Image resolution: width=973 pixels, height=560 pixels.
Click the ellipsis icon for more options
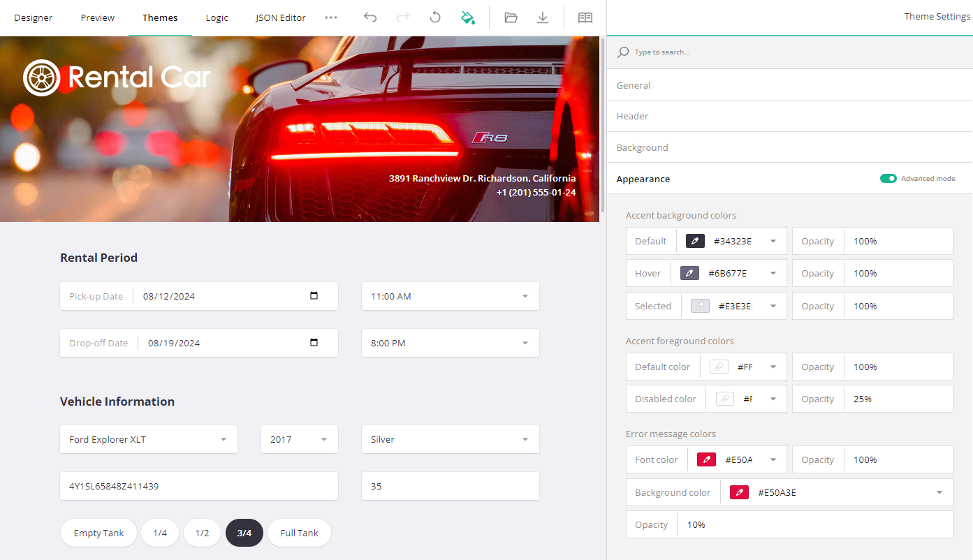click(330, 17)
